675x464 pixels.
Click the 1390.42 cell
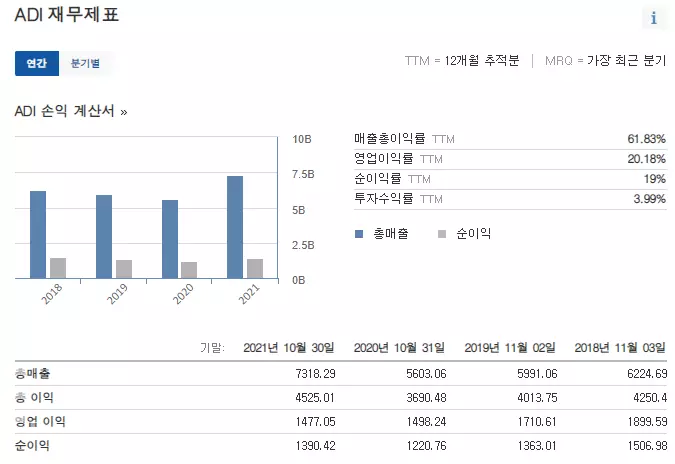click(315, 446)
